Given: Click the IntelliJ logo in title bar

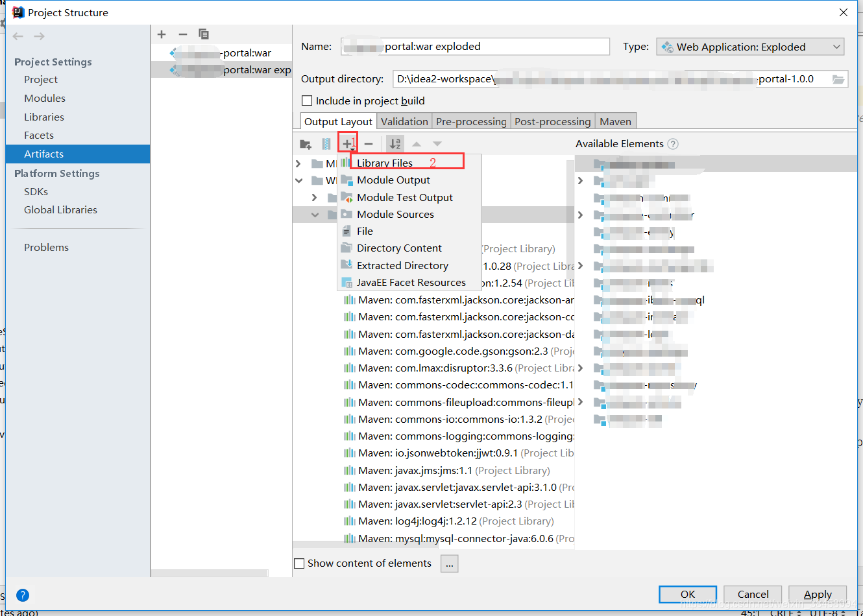Looking at the screenshot, I should coord(18,12).
